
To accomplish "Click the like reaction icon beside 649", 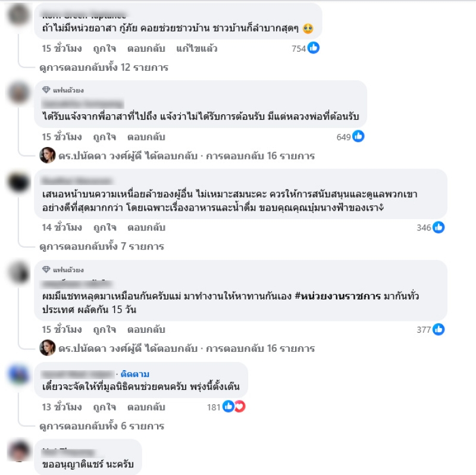I will click(x=358, y=136).
